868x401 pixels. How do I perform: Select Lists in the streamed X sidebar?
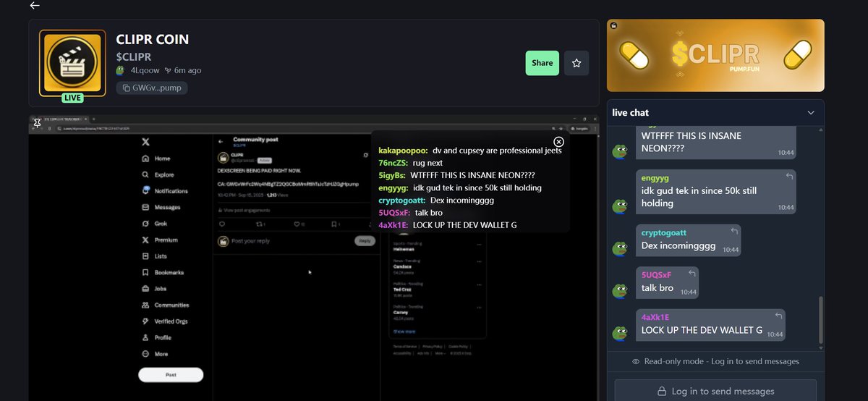(155, 256)
